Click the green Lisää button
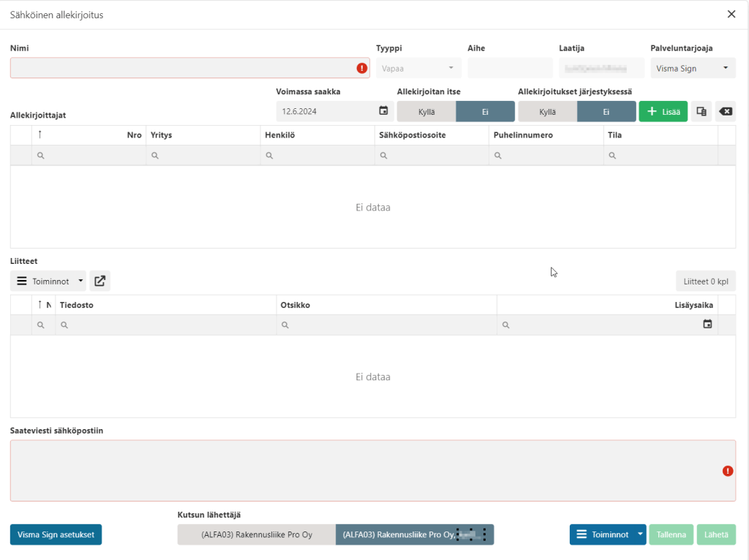This screenshot has height=560, width=749. click(x=663, y=111)
